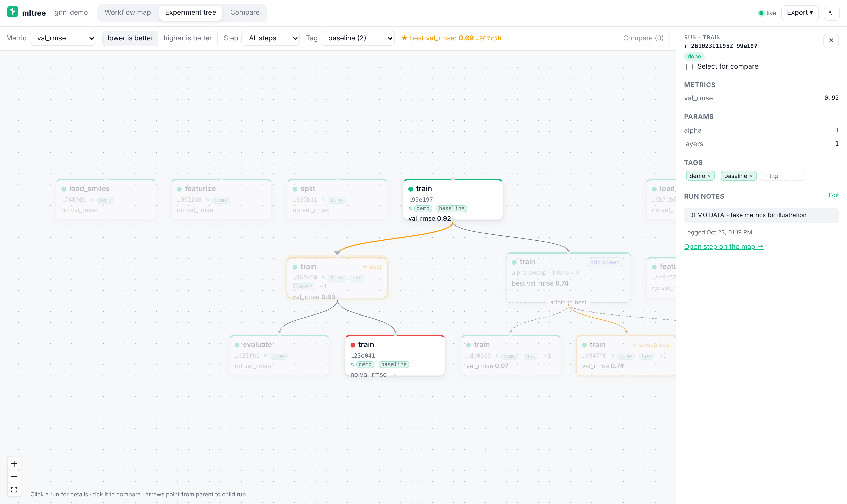Select the featurize 0022dd node
847x504 pixels.
pos(222,200)
